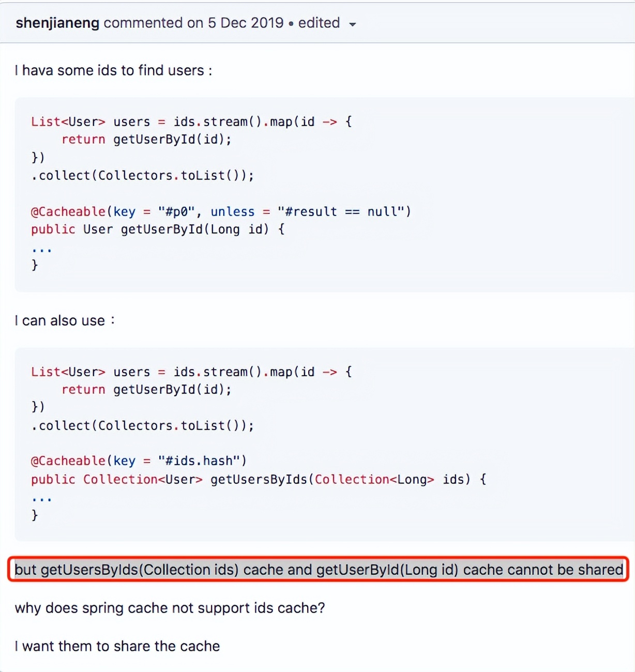Viewport: 635px width, 672px height.
Task: Click the @Cacheable line with key "#ids.hash"
Action: pos(139,461)
